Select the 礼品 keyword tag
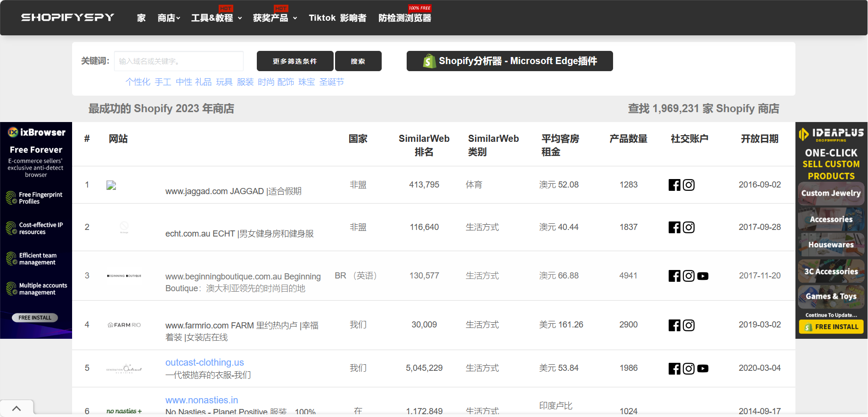 pos(204,82)
